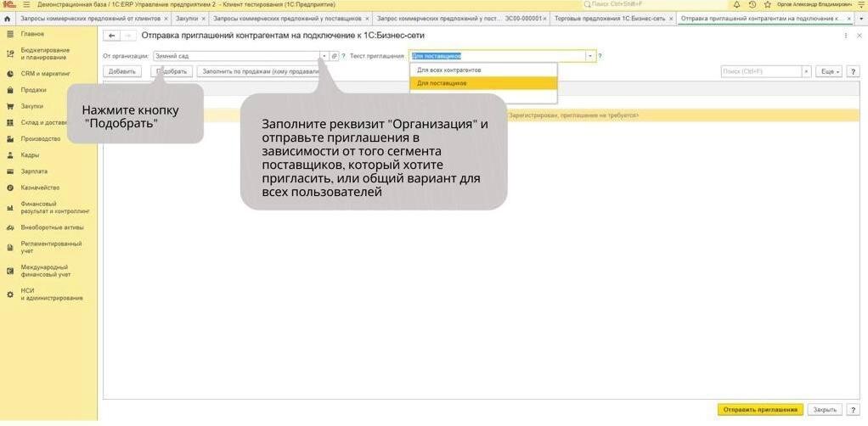
Task: Open the user account dropdown arrow
Action: (862, 4)
